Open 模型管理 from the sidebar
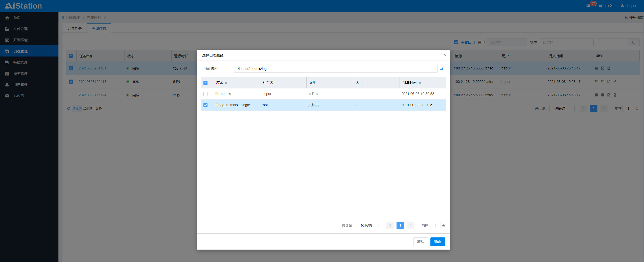Screen dimensions: 644x262 [20, 73]
